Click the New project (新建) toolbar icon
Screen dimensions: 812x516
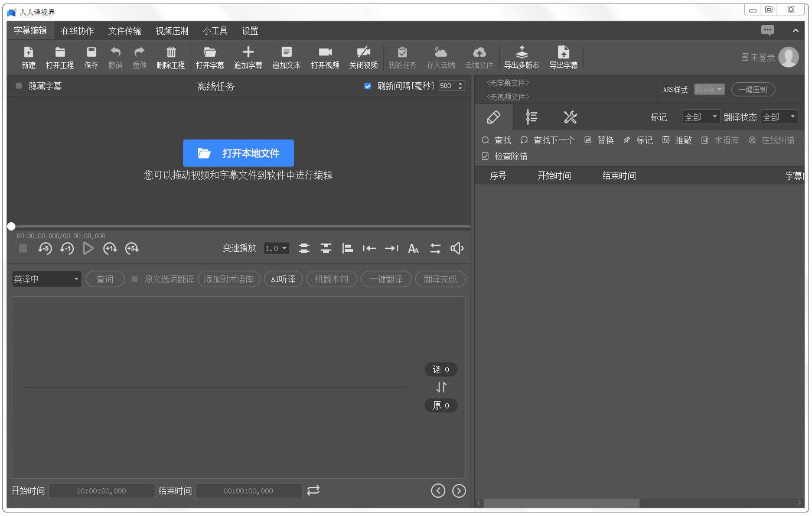(x=28, y=53)
